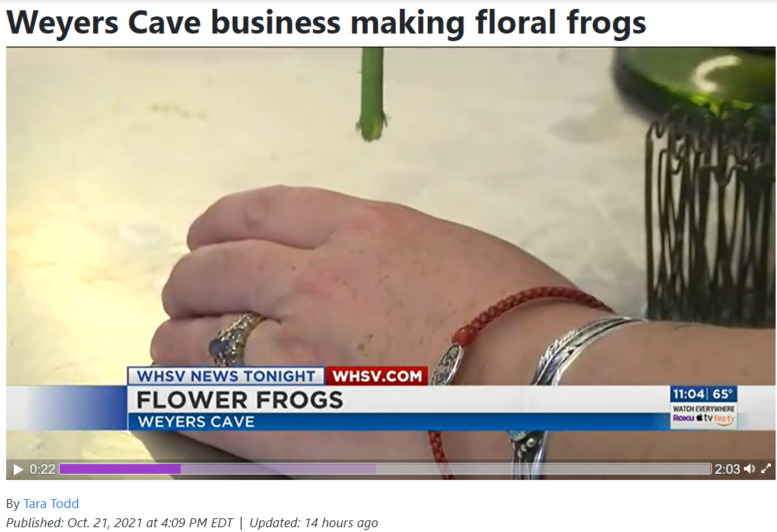Click the Updated 14 hours ago text
Viewport: 777px width, 532px height.
pyautogui.click(x=314, y=523)
